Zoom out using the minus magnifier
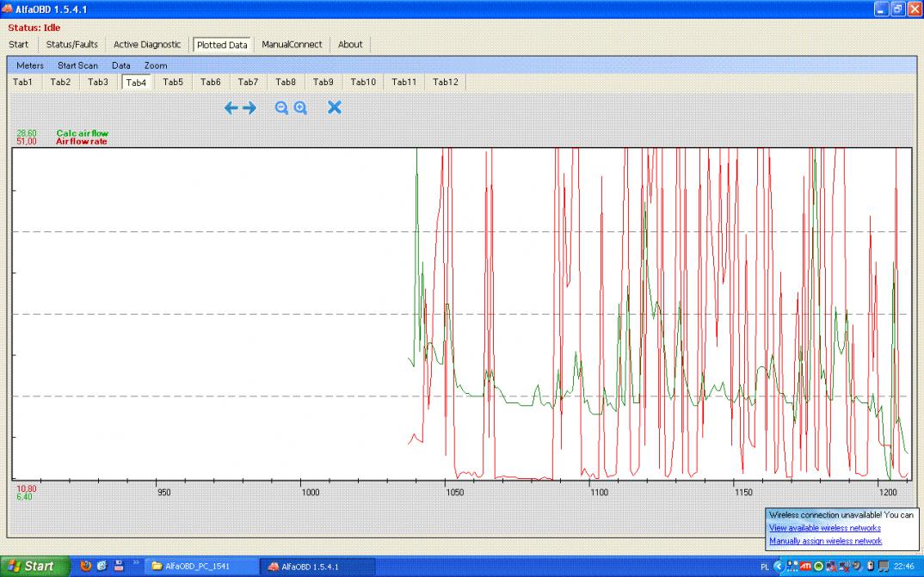 coord(281,107)
